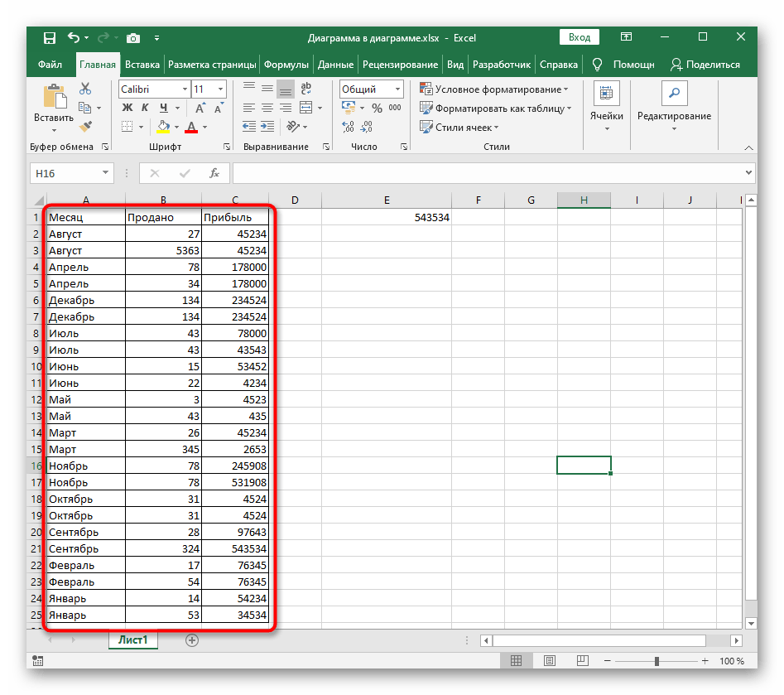Open the font size 11 dropdown
The height and width of the screenshot is (695, 784).
(x=220, y=89)
